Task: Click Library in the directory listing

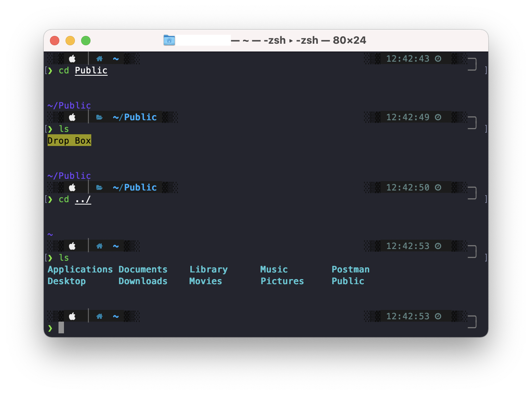Action: click(208, 270)
